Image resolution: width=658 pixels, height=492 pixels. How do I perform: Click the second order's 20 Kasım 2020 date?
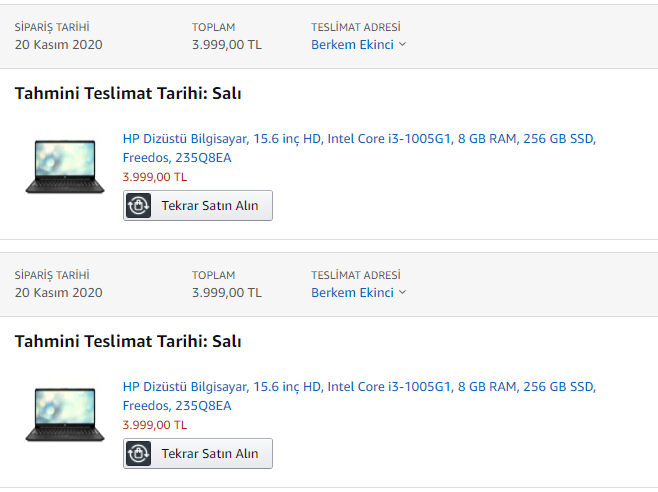[x=58, y=293]
